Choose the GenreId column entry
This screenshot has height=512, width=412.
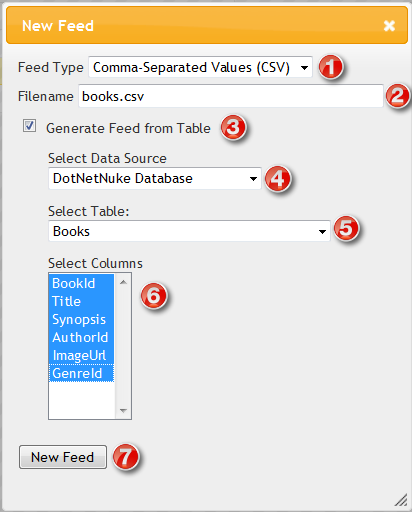[81, 373]
